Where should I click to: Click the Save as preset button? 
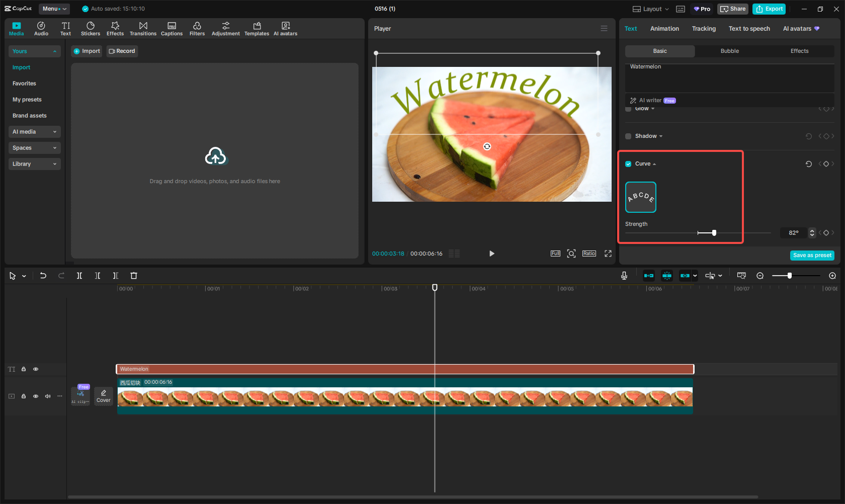[812, 256]
